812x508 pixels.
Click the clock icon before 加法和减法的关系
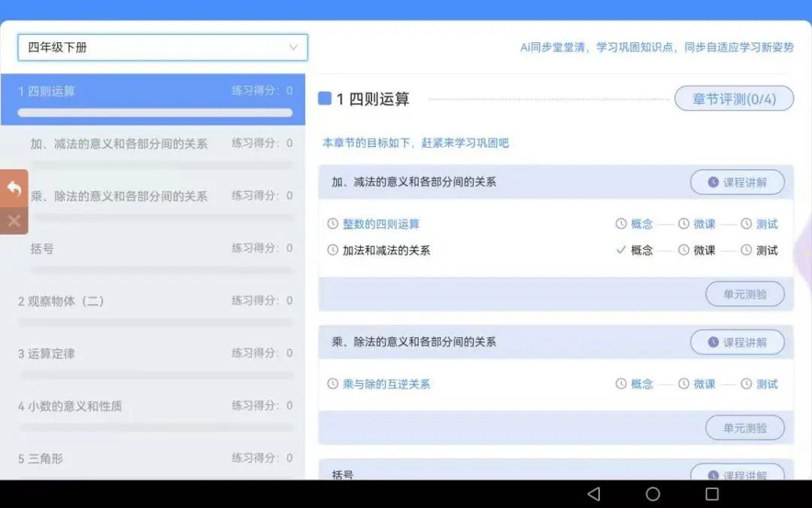pyautogui.click(x=332, y=251)
